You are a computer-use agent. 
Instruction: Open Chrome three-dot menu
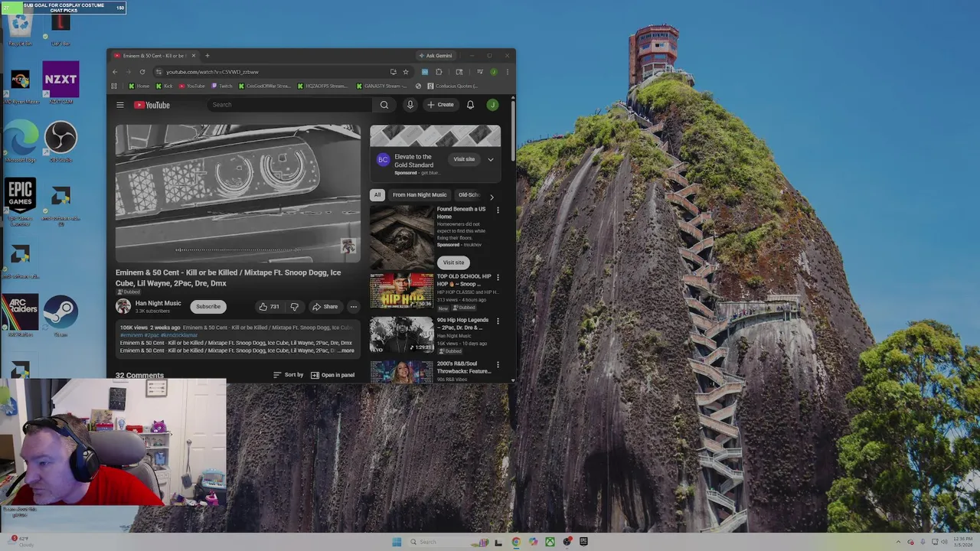click(507, 72)
